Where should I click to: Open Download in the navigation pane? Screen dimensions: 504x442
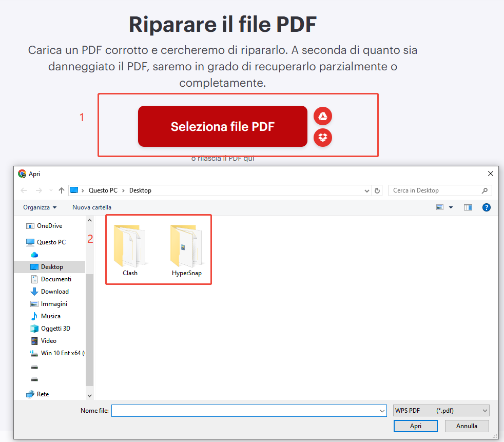point(50,292)
